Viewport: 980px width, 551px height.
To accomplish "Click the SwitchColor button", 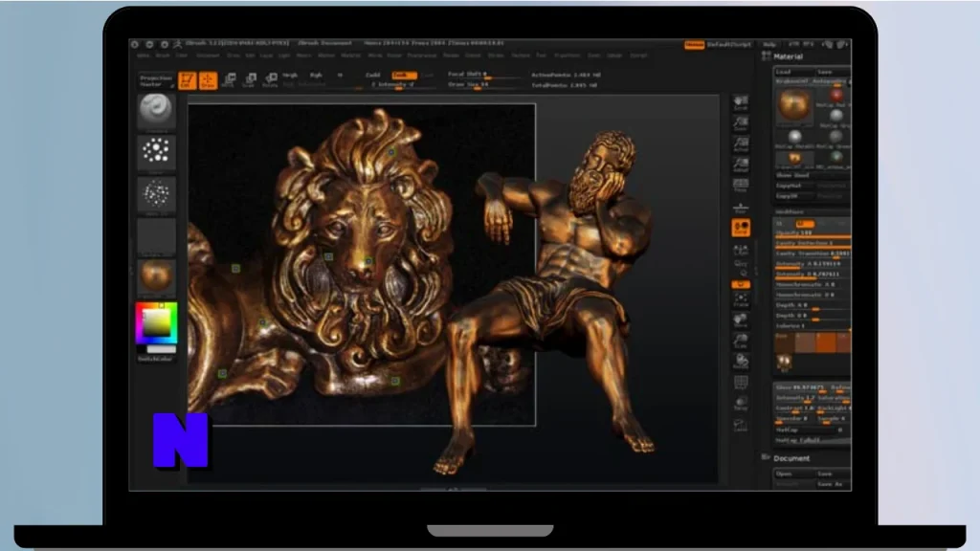I will pos(155,360).
